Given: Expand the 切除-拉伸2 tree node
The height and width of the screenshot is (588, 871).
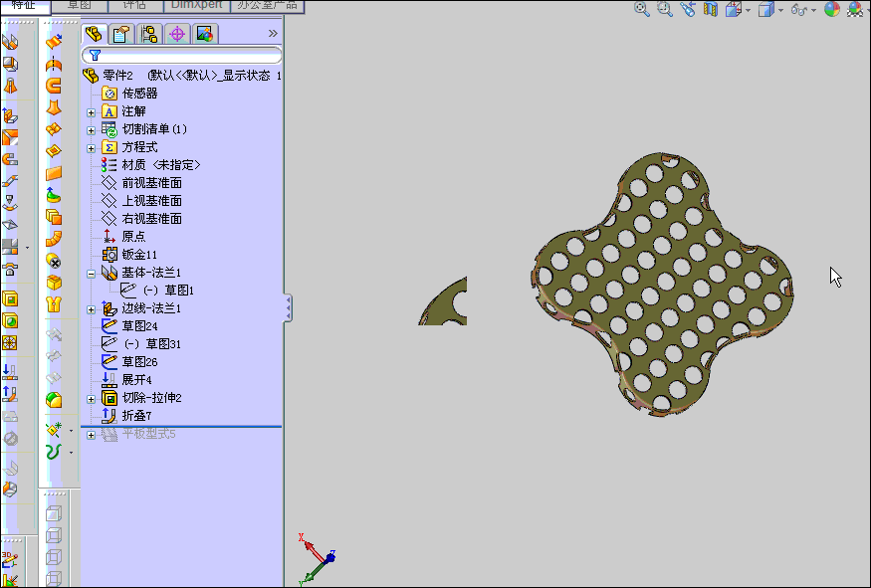Looking at the screenshot, I should [x=92, y=399].
